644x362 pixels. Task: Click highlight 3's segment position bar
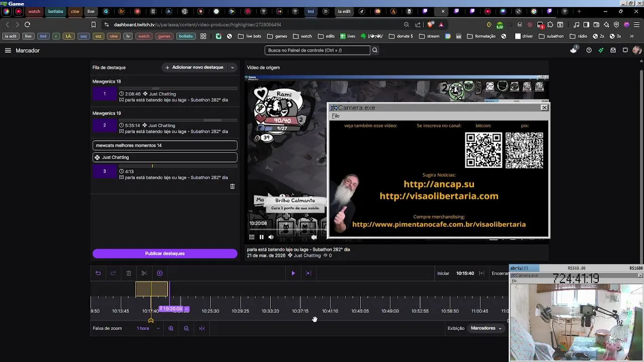(178, 166)
